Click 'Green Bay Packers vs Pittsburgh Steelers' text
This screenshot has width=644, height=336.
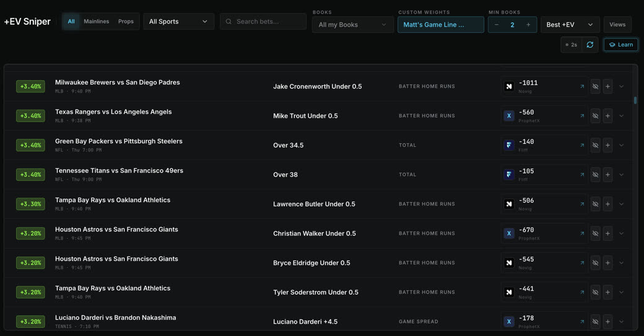[x=119, y=141]
